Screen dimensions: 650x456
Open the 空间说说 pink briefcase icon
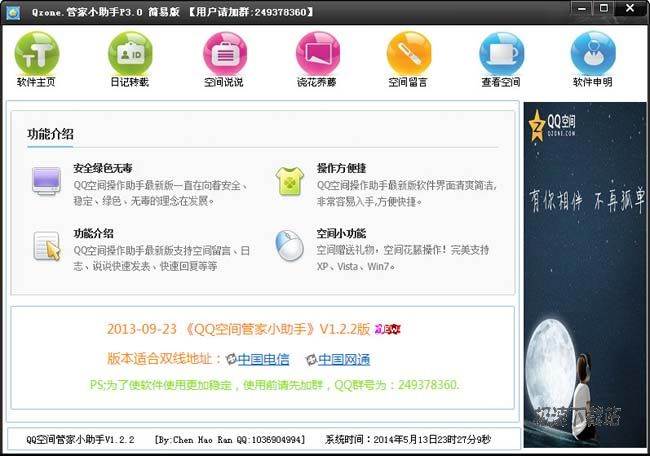pyautogui.click(x=225, y=54)
